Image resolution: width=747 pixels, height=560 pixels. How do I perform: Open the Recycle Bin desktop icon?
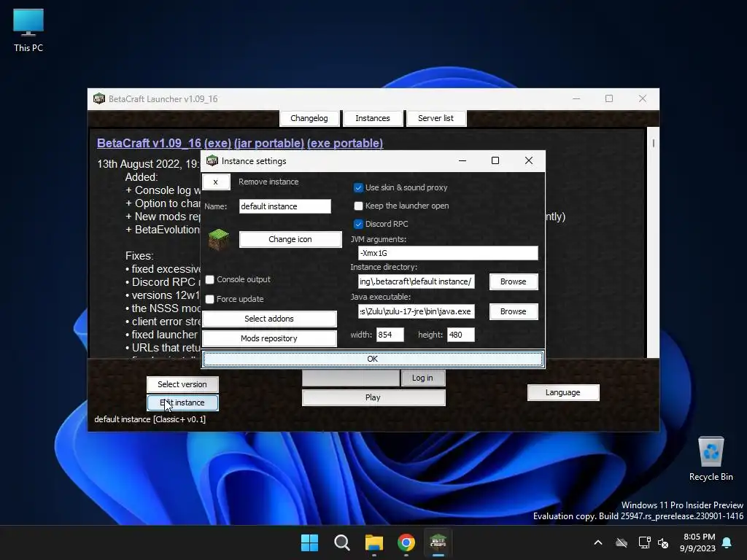711,458
